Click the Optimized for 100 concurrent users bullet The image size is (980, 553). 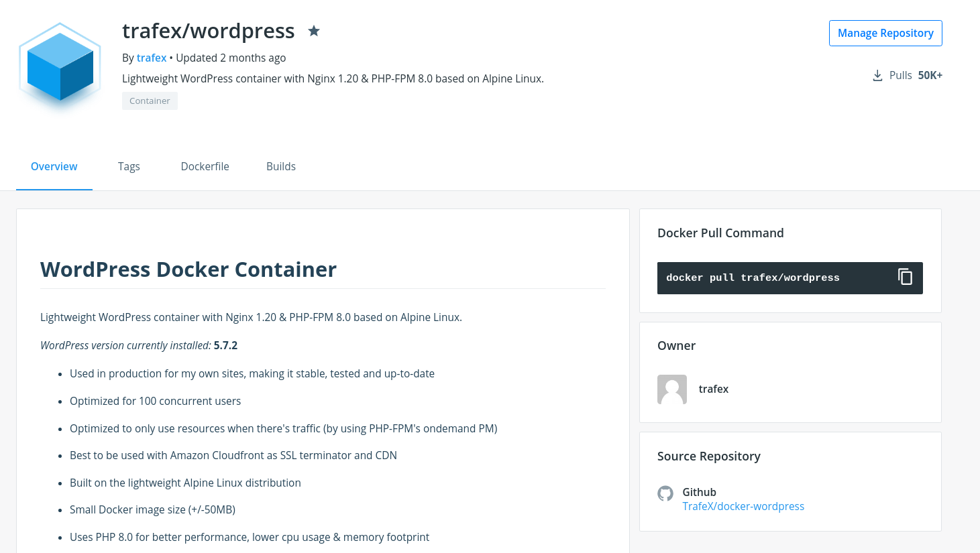click(x=156, y=401)
